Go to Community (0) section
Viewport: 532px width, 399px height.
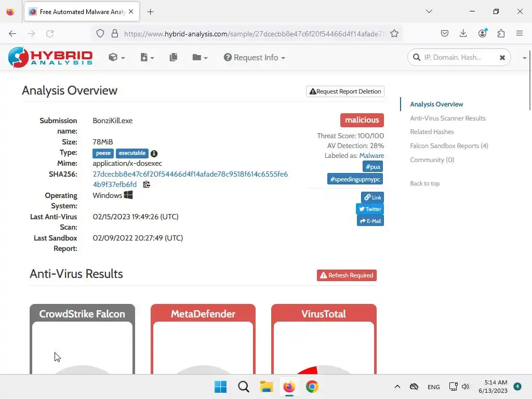pos(432,159)
